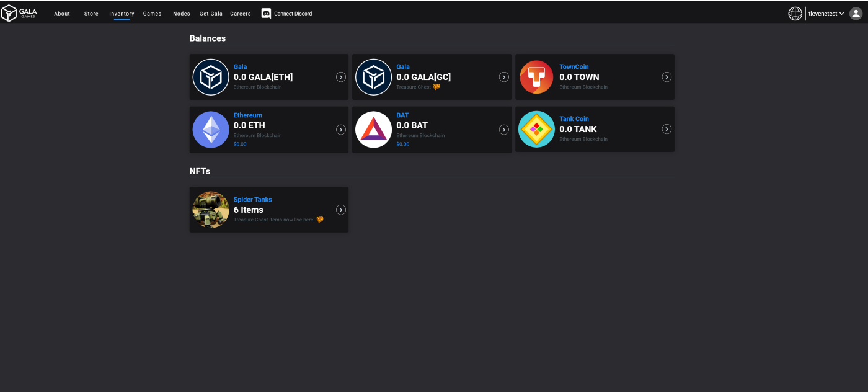Screen dimensions: 868x392
Task: Click the 0.0 BAT balance text
Action: point(412,125)
